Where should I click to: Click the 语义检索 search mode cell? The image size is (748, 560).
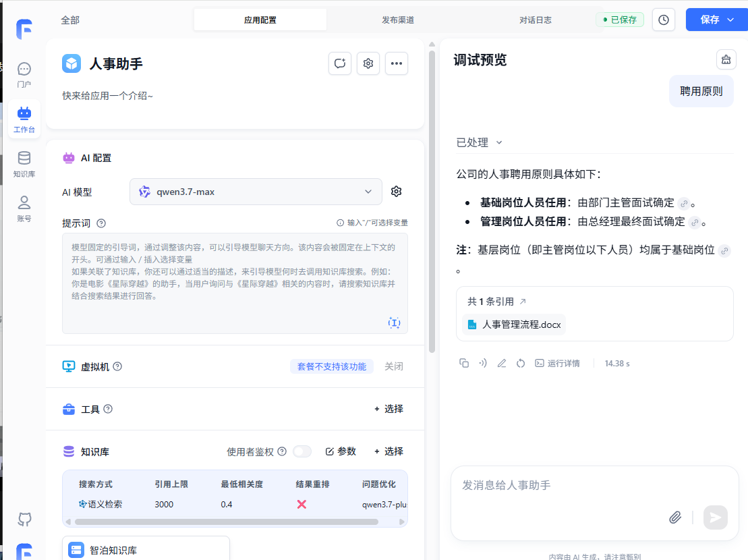pyautogui.click(x=100, y=504)
